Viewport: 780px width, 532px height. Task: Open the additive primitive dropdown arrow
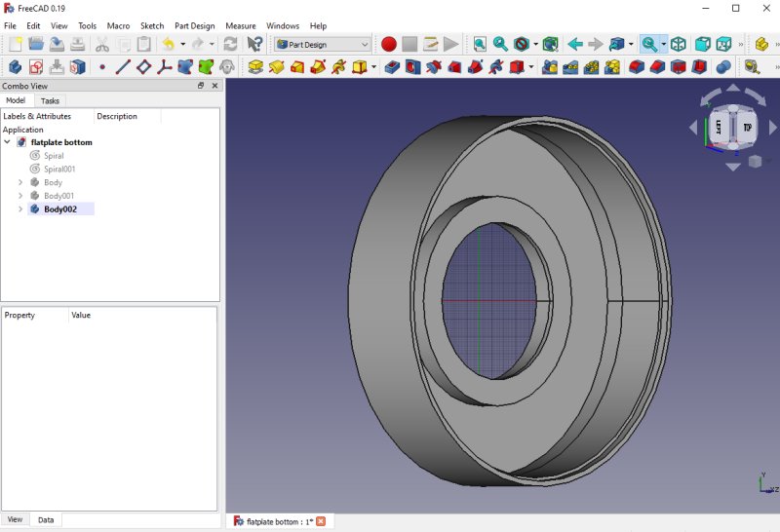373,66
